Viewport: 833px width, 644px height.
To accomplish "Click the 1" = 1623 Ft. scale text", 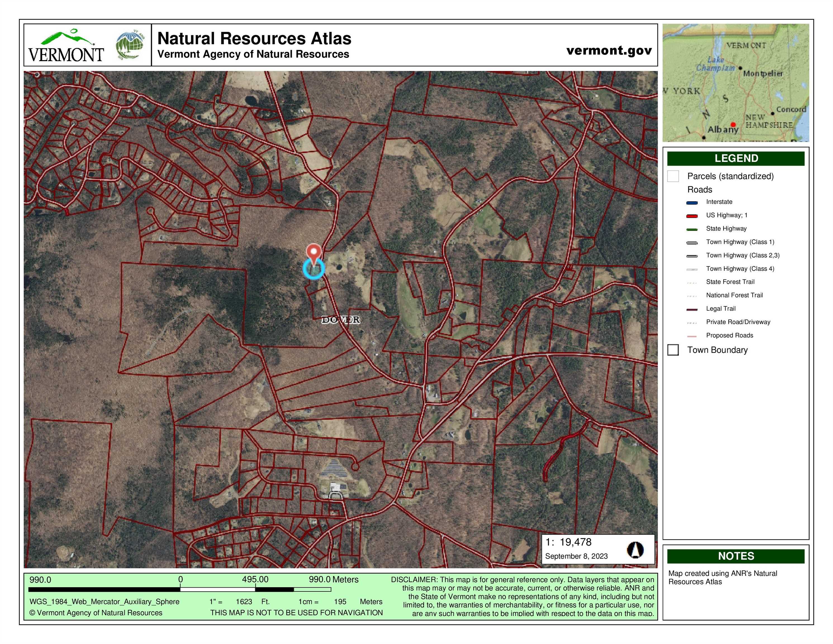I will click(x=239, y=602).
